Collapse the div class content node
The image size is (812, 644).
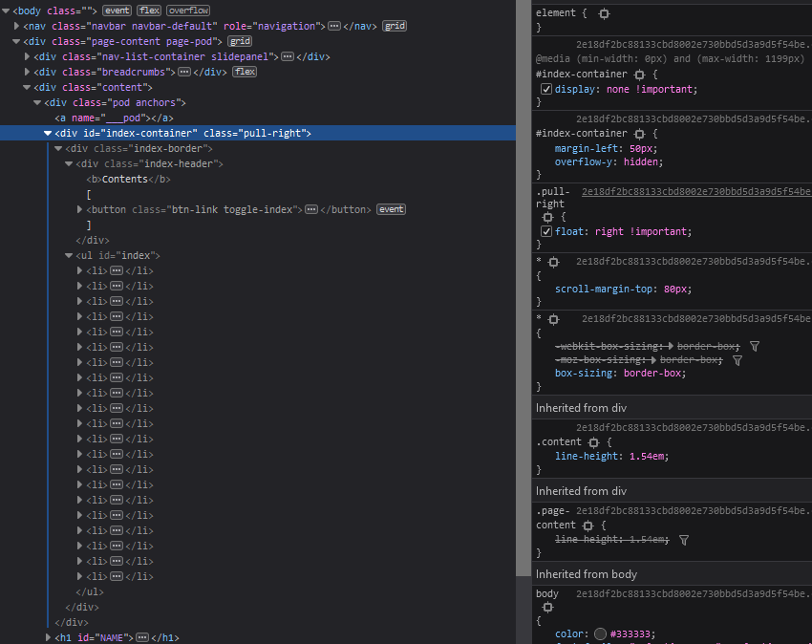click(x=27, y=88)
